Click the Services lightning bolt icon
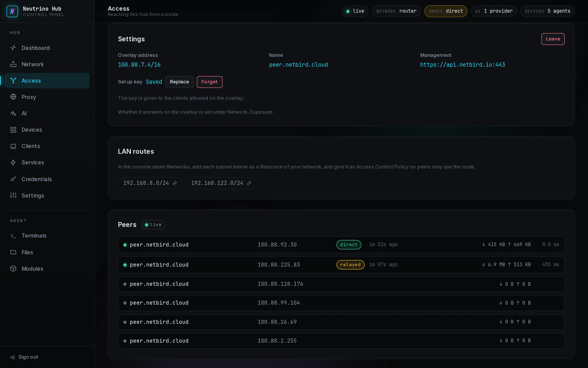This screenshot has width=588, height=368. [13, 162]
